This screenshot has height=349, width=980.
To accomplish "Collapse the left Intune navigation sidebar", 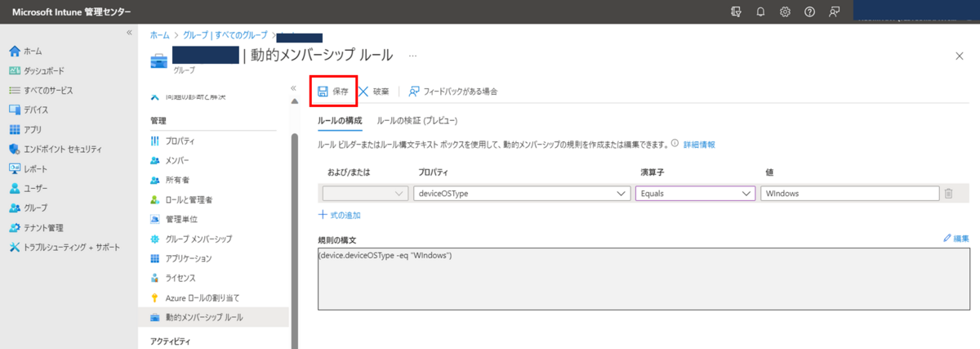I will click(129, 32).
